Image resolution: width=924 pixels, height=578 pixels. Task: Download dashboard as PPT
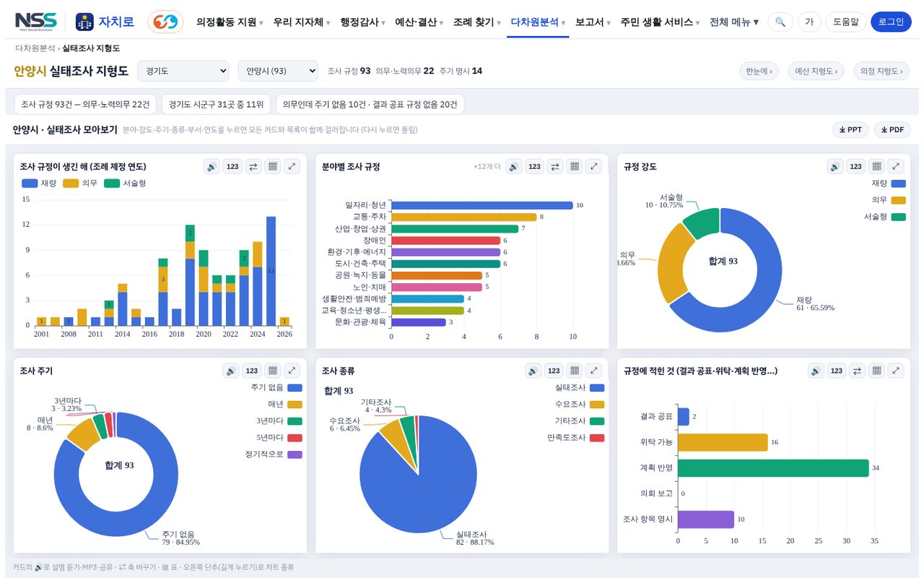click(x=851, y=130)
